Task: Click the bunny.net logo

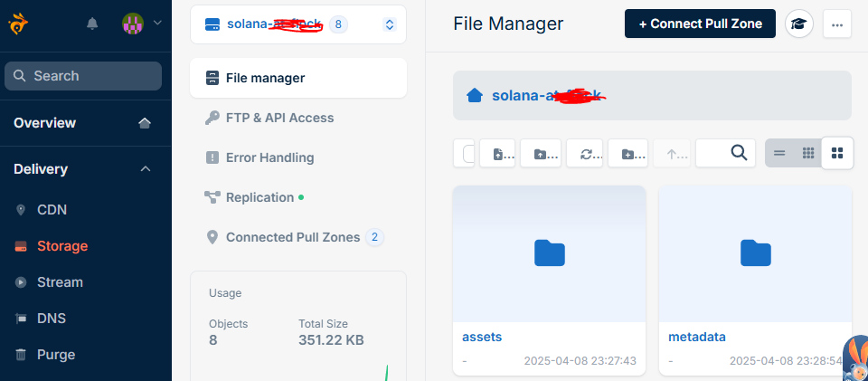Action: (x=18, y=24)
